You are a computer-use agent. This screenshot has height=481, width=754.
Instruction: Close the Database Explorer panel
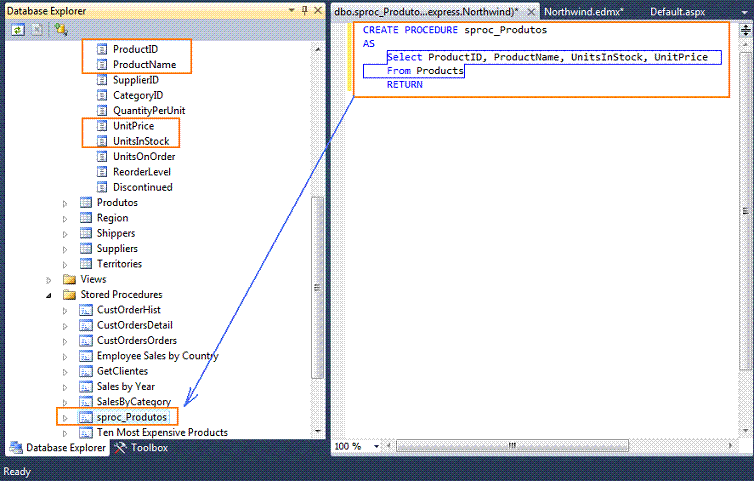pos(318,10)
